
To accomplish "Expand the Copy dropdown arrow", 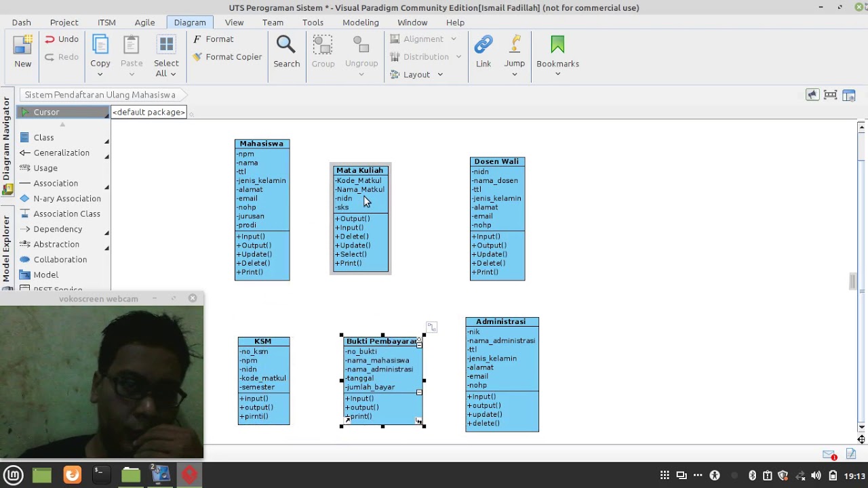I will 100,74.
